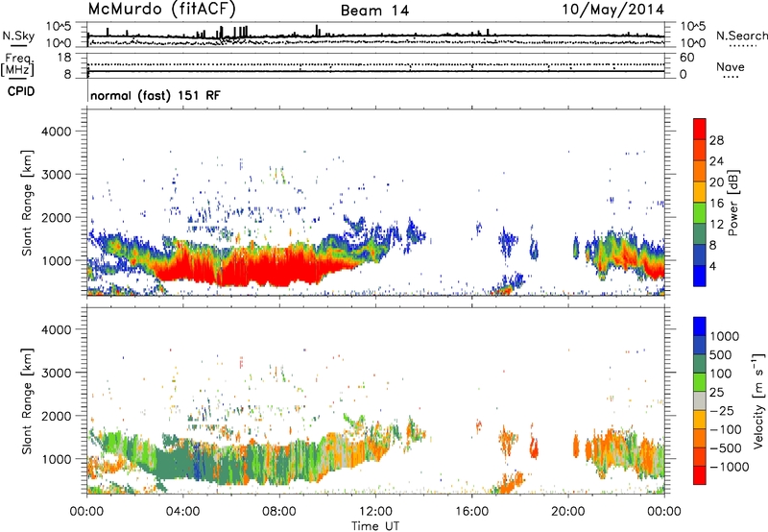This screenshot has width=768, height=532.
Task: Click the "18" tick on the frequency axis
Action: pyautogui.click(x=64, y=58)
